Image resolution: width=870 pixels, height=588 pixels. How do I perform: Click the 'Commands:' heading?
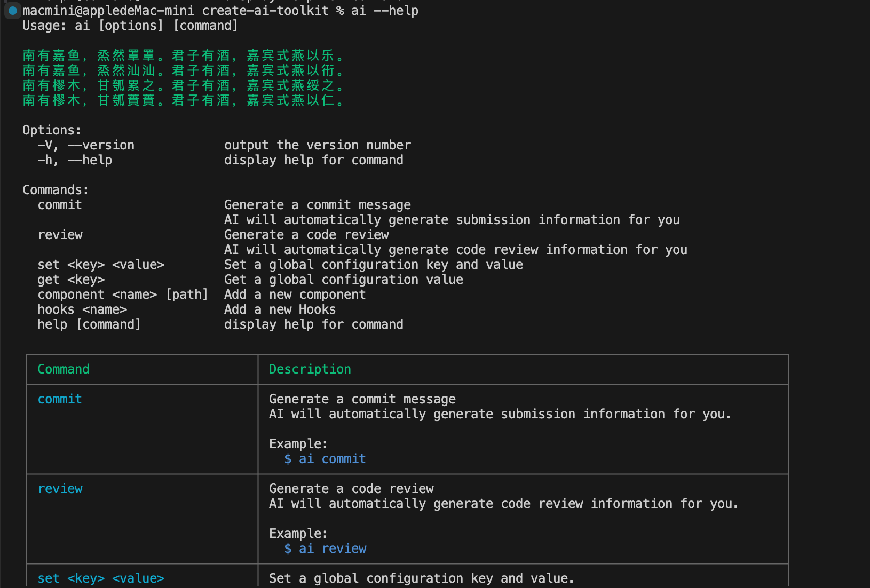pyautogui.click(x=56, y=190)
